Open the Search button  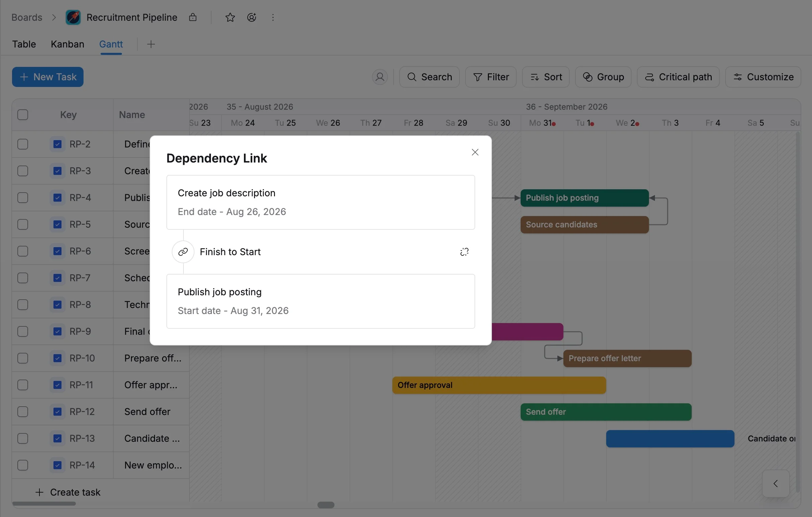429,77
